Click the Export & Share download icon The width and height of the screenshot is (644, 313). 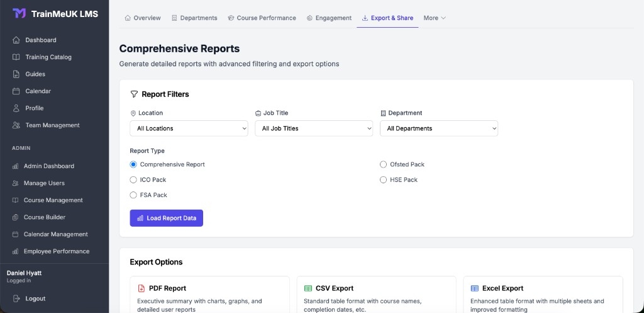click(x=365, y=18)
